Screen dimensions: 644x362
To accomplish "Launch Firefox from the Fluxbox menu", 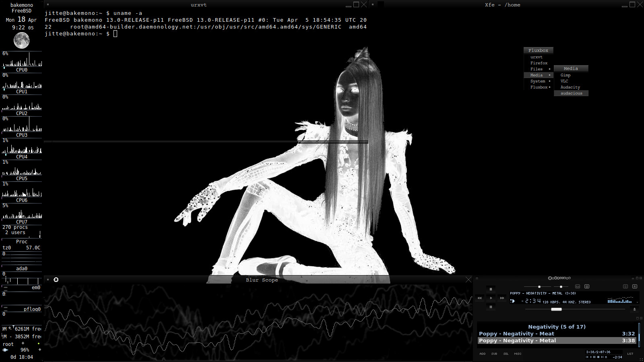I will pos(539,63).
